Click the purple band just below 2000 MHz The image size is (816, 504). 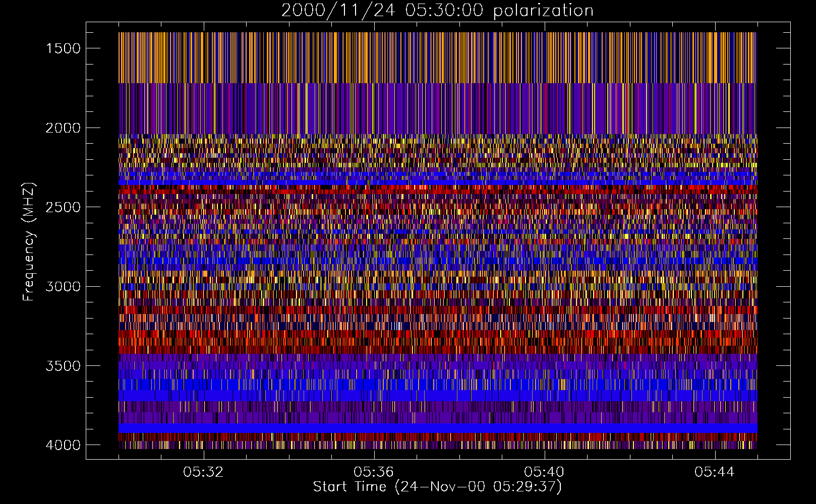438,109
